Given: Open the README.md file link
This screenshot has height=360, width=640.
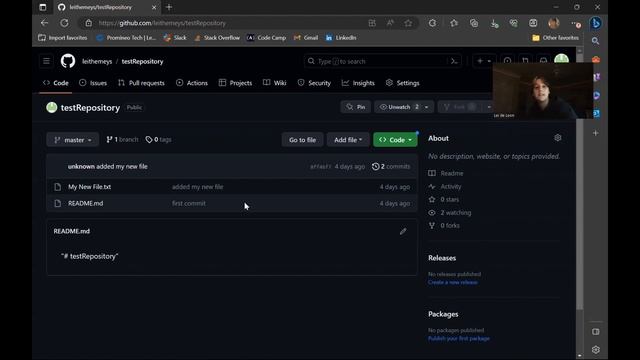Looking at the screenshot, I should (x=86, y=203).
